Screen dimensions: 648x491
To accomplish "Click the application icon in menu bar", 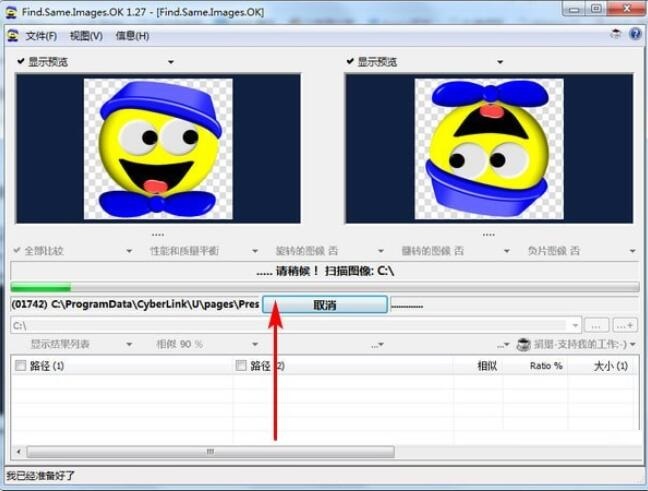I will (13, 36).
